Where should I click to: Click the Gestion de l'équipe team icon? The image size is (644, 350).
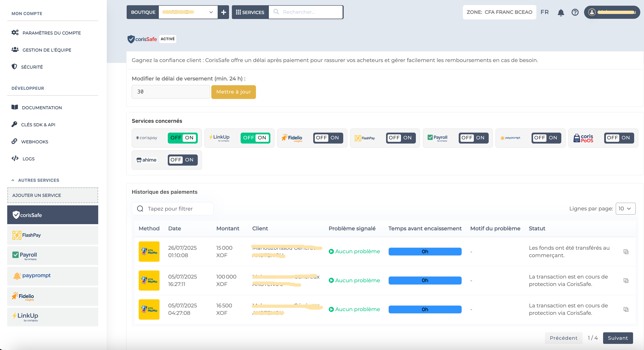coord(15,49)
